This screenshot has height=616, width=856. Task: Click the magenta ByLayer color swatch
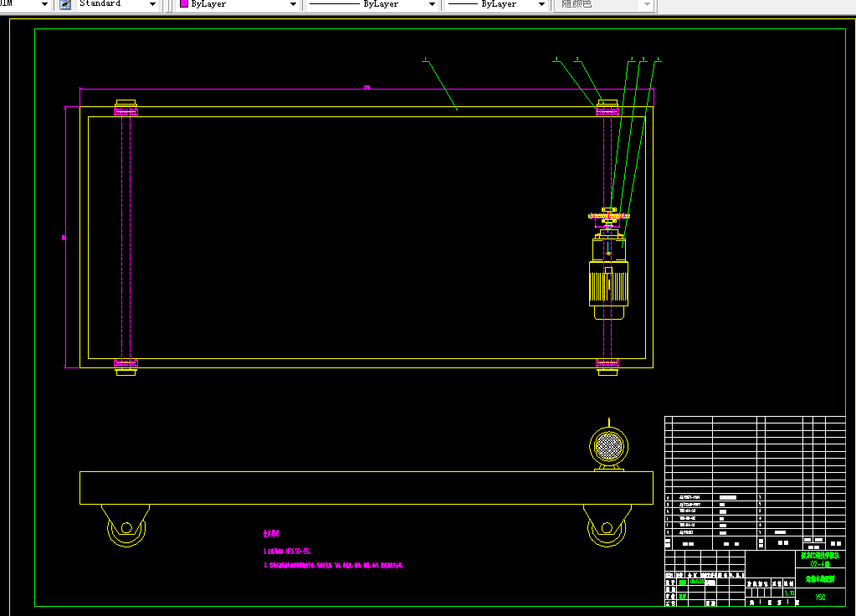(184, 4)
